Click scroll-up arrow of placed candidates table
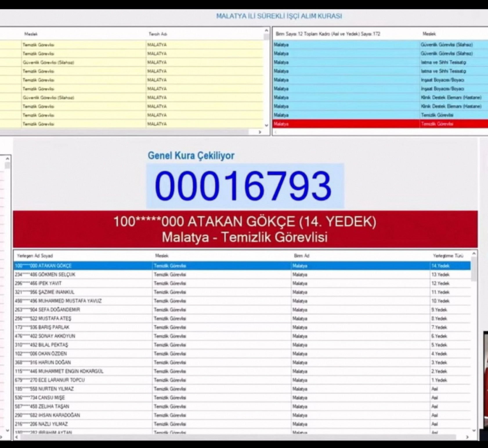The height and width of the screenshot is (448, 488). pos(474,254)
